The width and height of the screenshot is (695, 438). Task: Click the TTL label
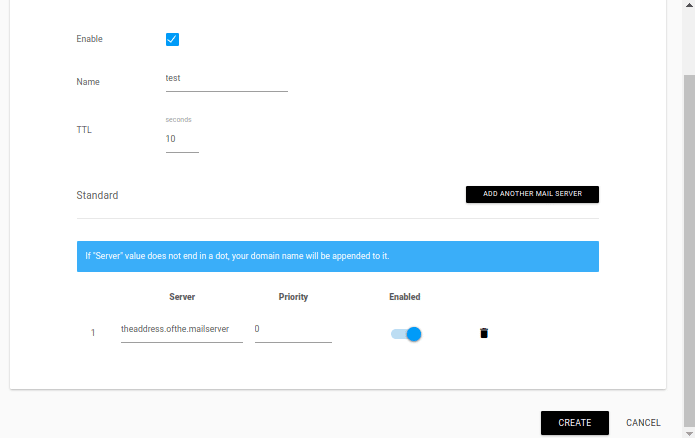tap(84, 130)
